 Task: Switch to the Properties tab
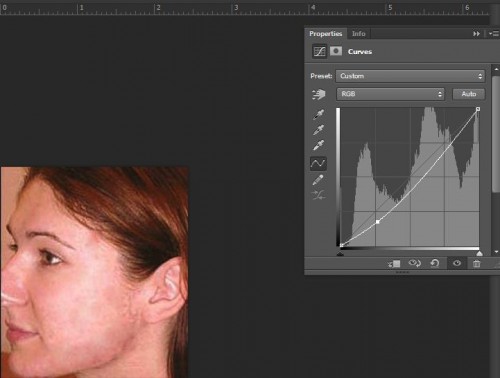coord(326,34)
